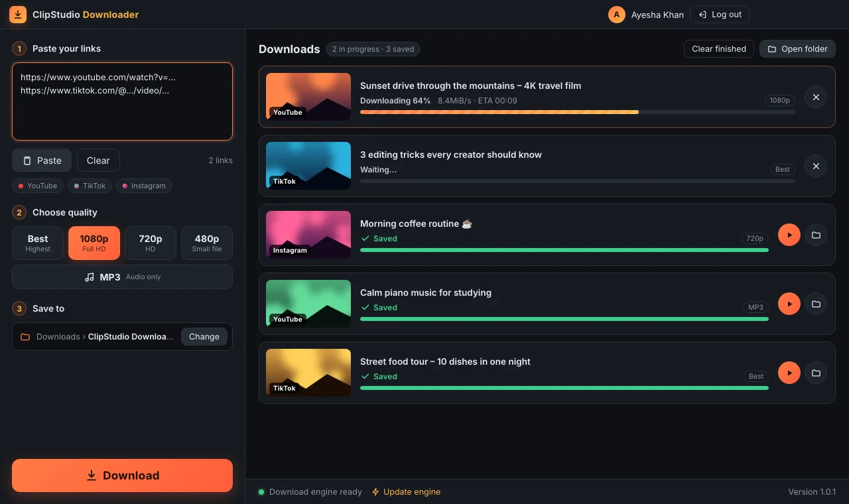The width and height of the screenshot is (849, 504).
Task: Open folder for Calm piano music
Action: pos(816,304)
